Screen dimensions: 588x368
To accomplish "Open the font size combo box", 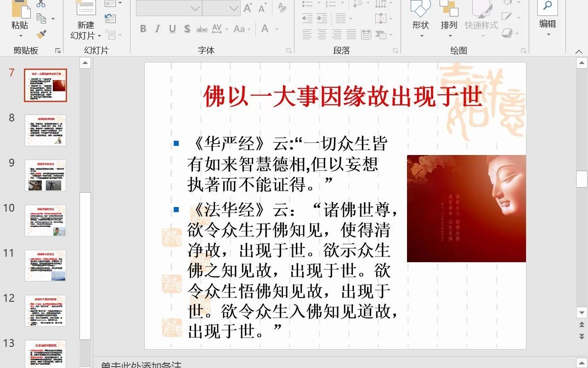I will click(x=221, y=8).
